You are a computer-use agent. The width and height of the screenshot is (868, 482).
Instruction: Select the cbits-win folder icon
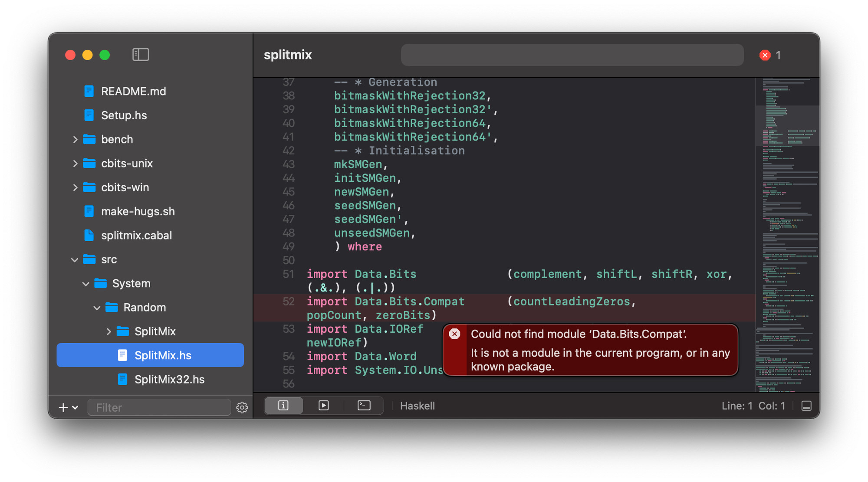click(89, 187)
